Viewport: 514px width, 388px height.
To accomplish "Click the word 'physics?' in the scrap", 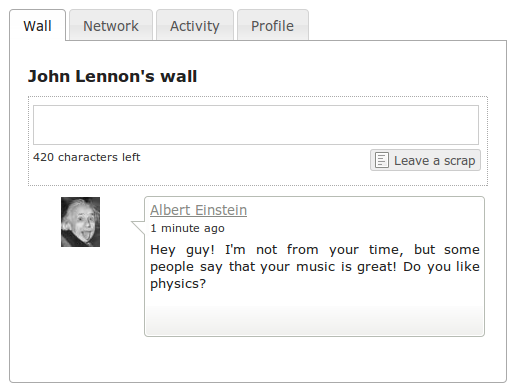I will (178, 284).
